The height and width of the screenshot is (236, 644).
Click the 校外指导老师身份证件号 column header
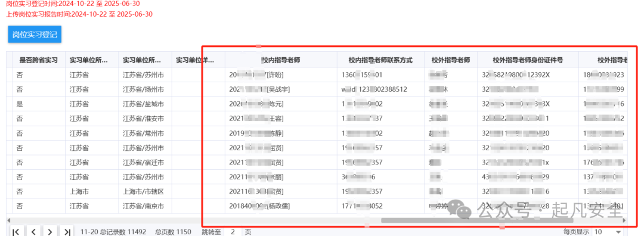point(528,60)
